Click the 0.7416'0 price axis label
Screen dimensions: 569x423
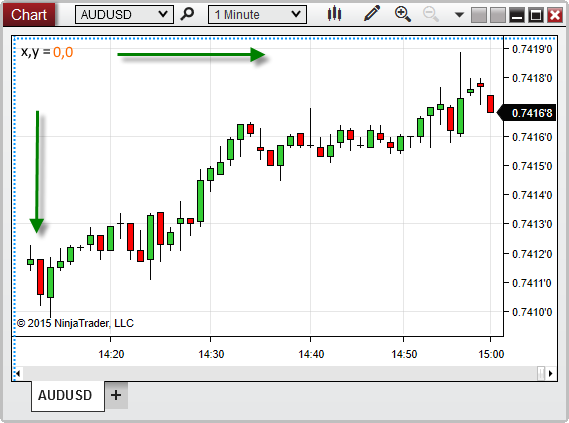pos(532,137)
